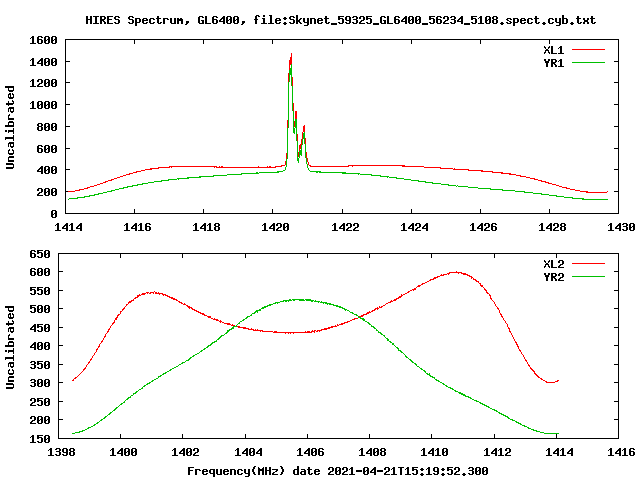Click the 1402 x-axis tick label

185,452
